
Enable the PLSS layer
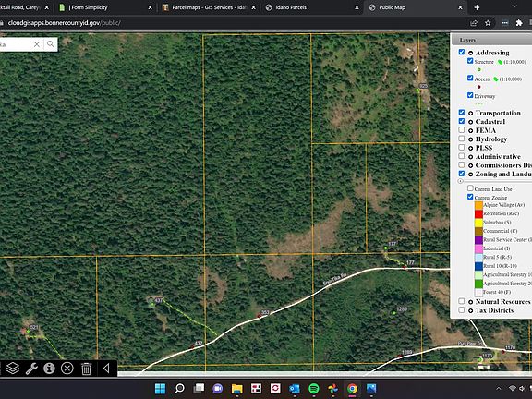click(462, 147)
